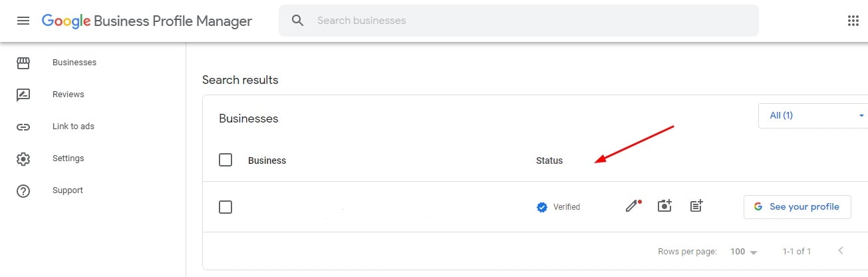Screen dimensions: 868x277
Task: Click the create post icon
Action: pyautogui.click(x=696, y=206)
